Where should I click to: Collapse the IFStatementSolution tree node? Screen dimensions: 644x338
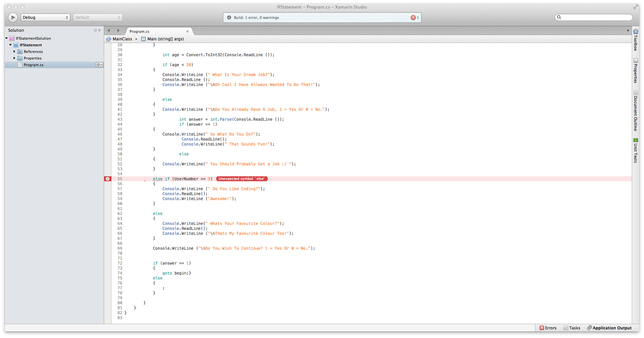point(7,38)
